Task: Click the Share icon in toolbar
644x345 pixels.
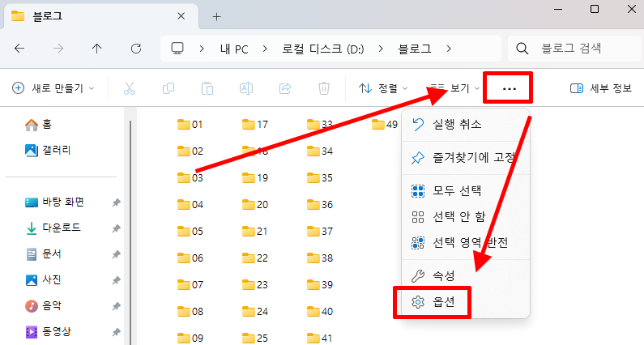Action: pyautogui.click(x=285, y=88)
